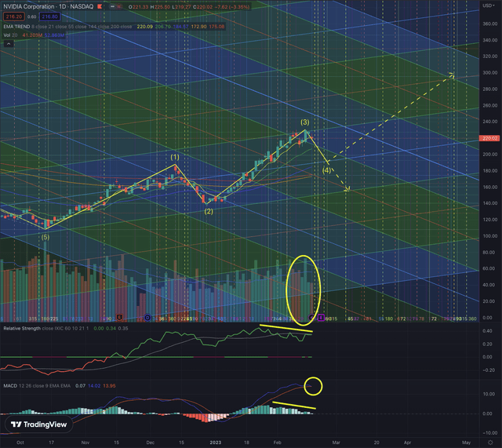The image size is (502, 448).
Task: Click the OHLC close value 220.02
Action: click(205, 6)
